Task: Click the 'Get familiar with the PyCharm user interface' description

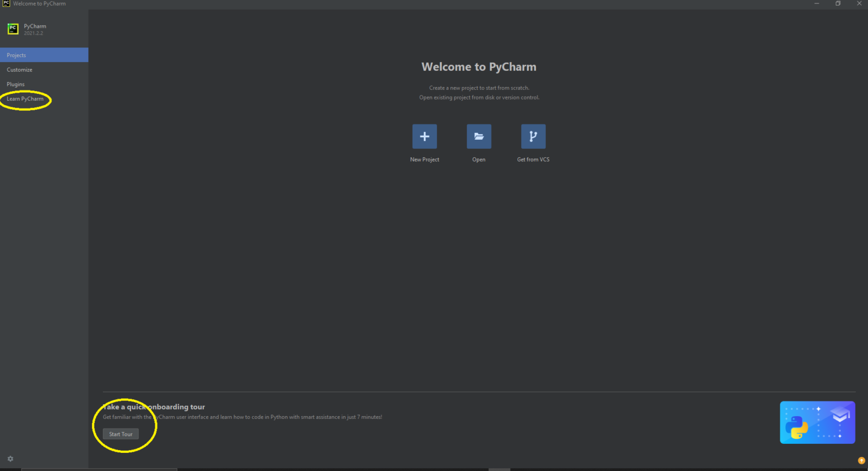Action: pos(242,417)
